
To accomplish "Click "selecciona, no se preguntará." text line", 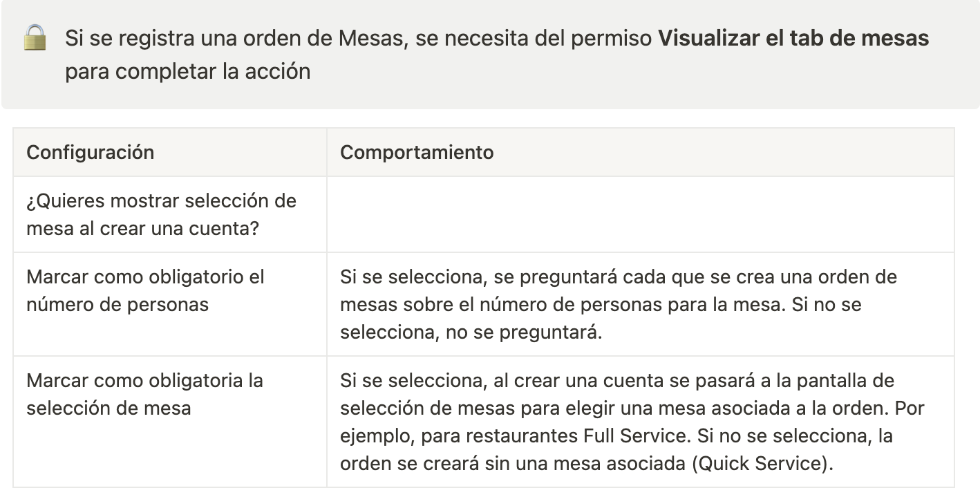I will [471, 332].
